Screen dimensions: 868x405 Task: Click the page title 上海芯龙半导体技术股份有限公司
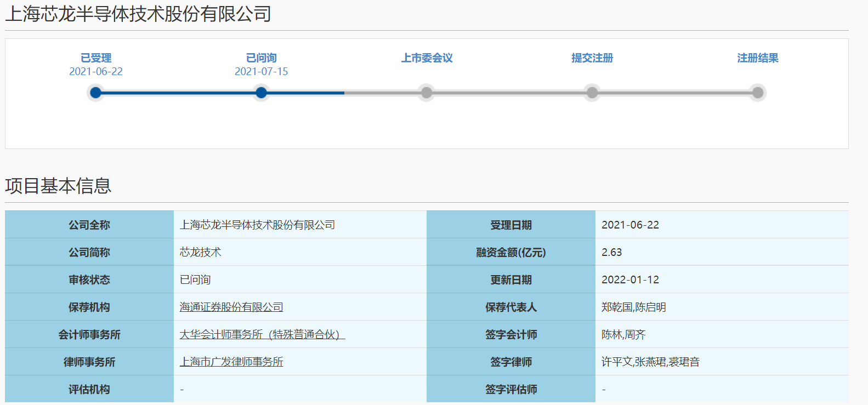tap(138, 14)
